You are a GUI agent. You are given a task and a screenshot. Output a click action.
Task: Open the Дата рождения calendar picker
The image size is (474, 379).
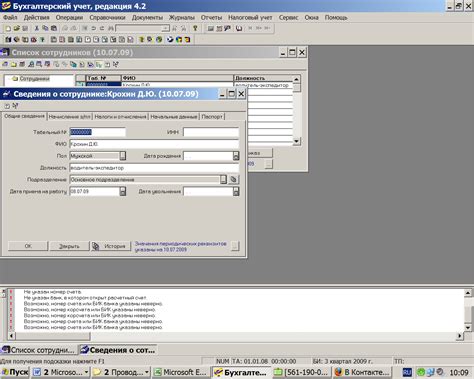[x=236, y=156]
